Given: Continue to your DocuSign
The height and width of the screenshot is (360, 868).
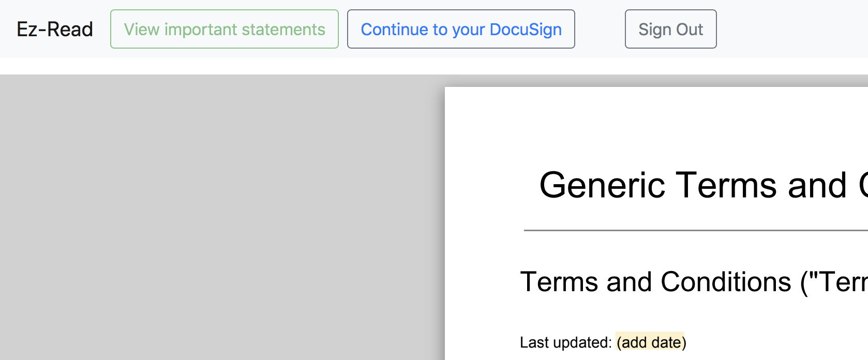Looking at the screenshot, I should 461,29.
